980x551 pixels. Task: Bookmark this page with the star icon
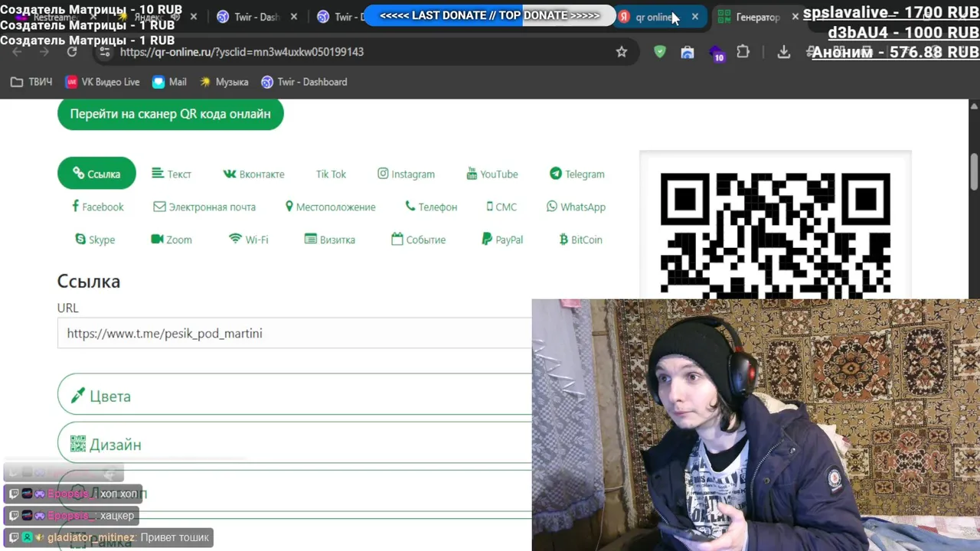point(622,52)
